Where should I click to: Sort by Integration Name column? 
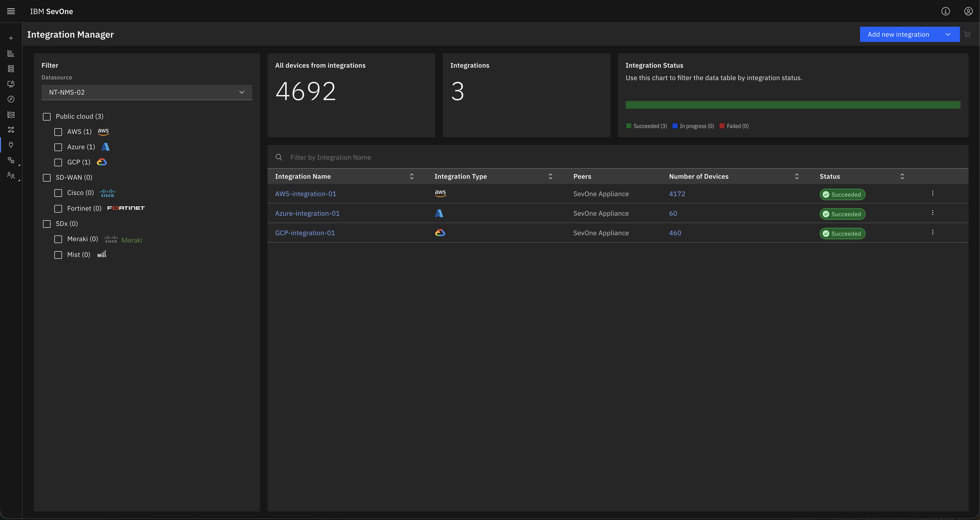(x=412, y=176)
